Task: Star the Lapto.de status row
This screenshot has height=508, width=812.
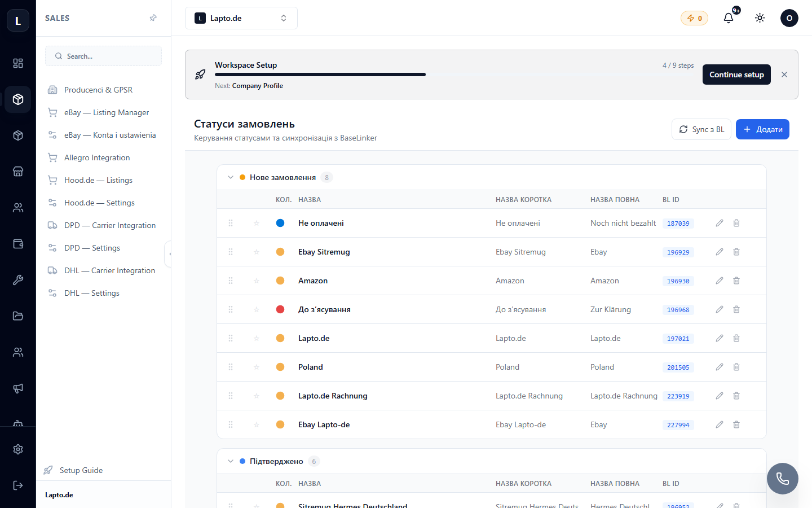Action: coord(257,338)
